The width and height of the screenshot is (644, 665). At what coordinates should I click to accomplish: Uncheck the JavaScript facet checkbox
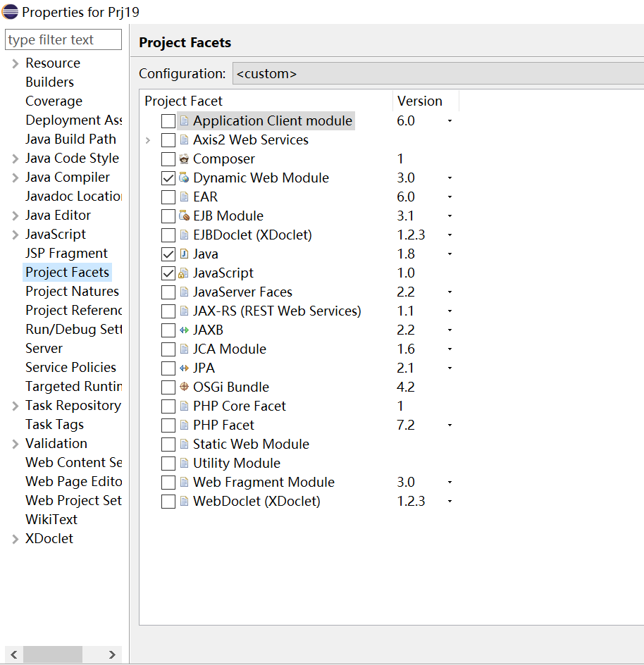click(168, 273)
